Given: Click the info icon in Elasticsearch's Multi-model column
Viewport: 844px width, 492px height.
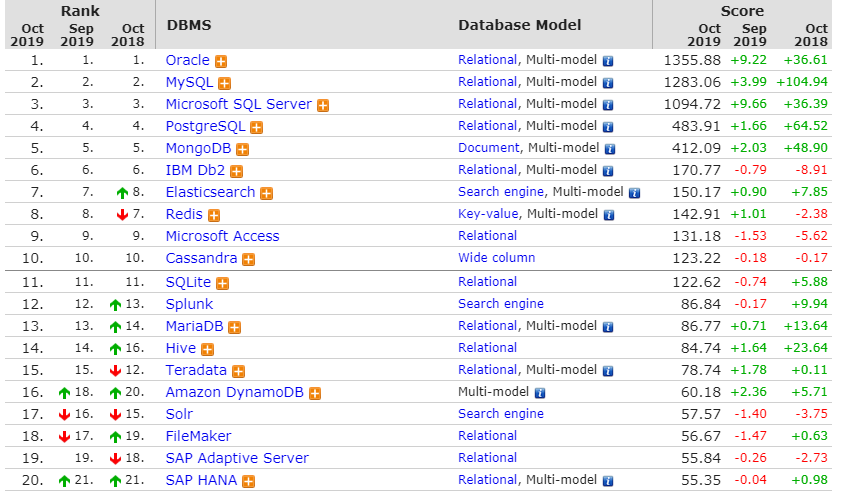Looking at the screenshot, I should pyautogui.click(x=634, y=193).
